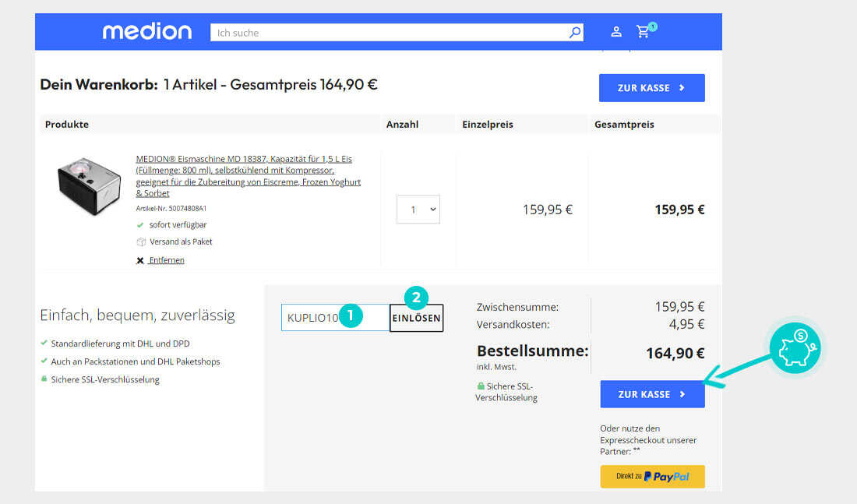Click 'Zwischensumme:' label
This screenshot has height=504, width=857.
[x=517, y=307]
